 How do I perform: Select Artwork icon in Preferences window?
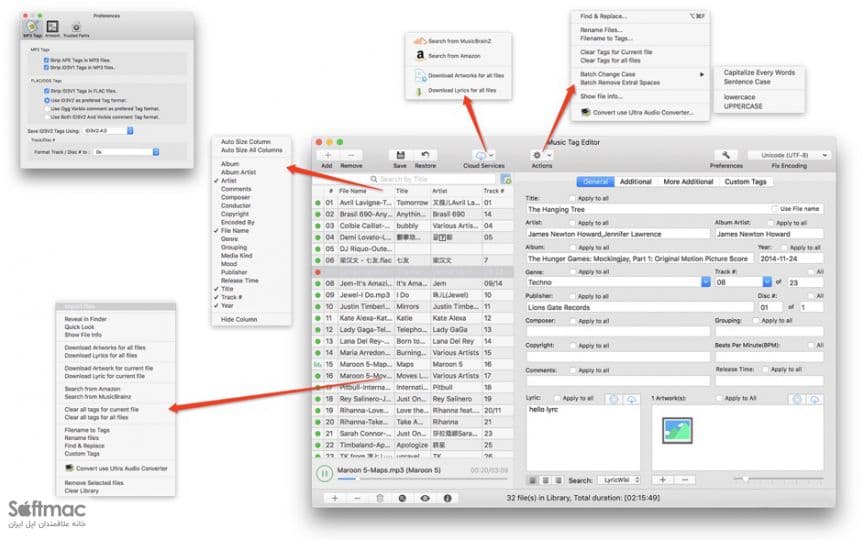click(x=52, y=29)
